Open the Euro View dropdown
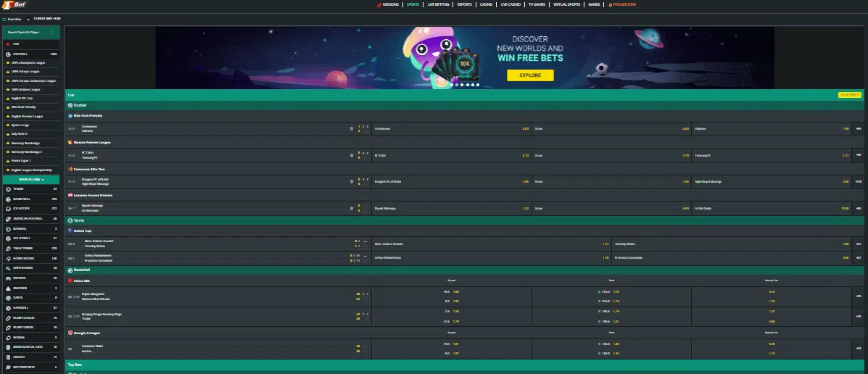The height and width of the screenshot is (374, 868). pyautogui.click(x=16, y=20)
